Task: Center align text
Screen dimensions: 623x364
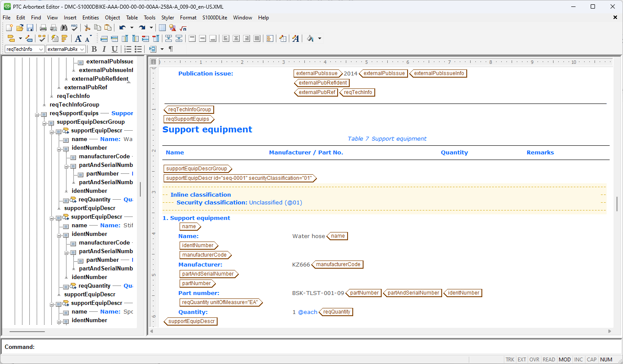Action: coord(236,38)
